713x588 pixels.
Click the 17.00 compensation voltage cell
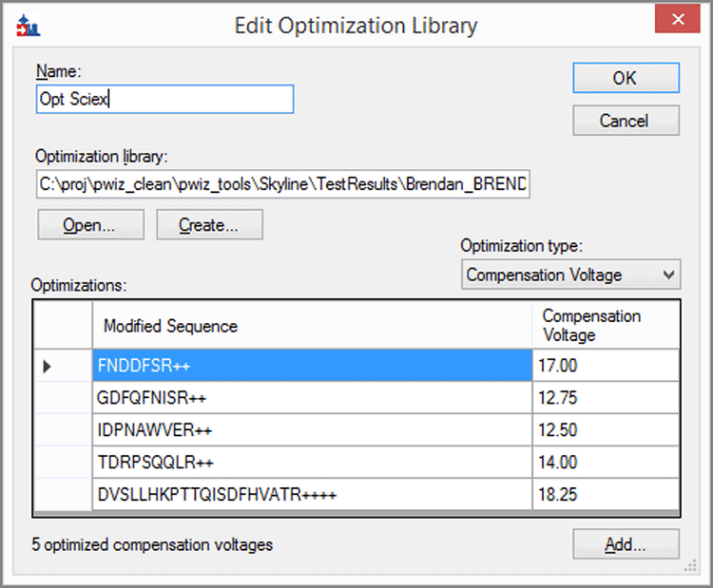click(606, 366)
